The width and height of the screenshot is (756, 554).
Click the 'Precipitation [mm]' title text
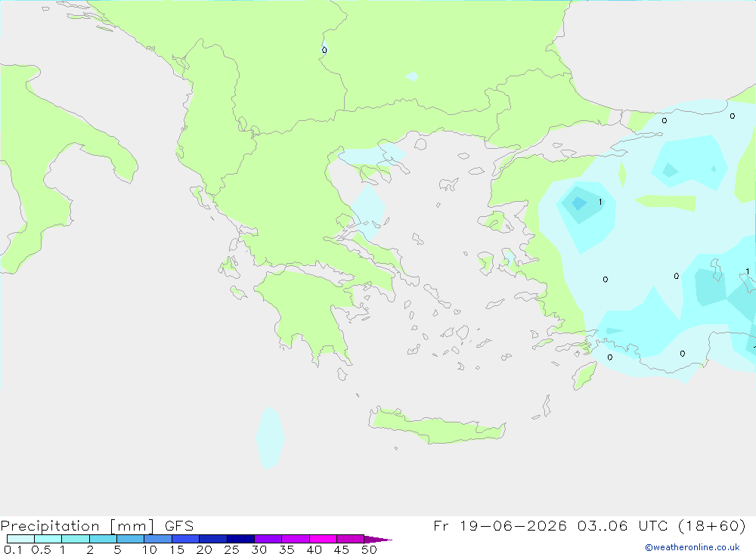point(78,526)
